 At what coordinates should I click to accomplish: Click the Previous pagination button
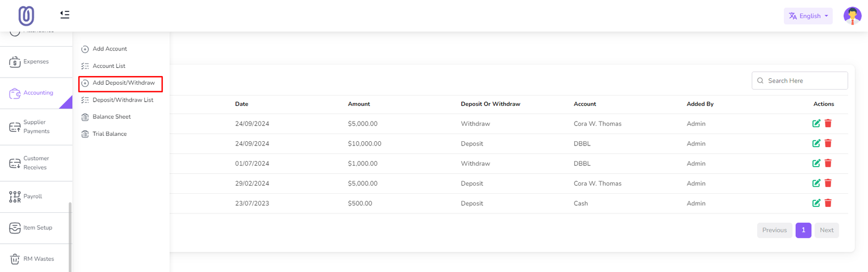tap(774, 230)
